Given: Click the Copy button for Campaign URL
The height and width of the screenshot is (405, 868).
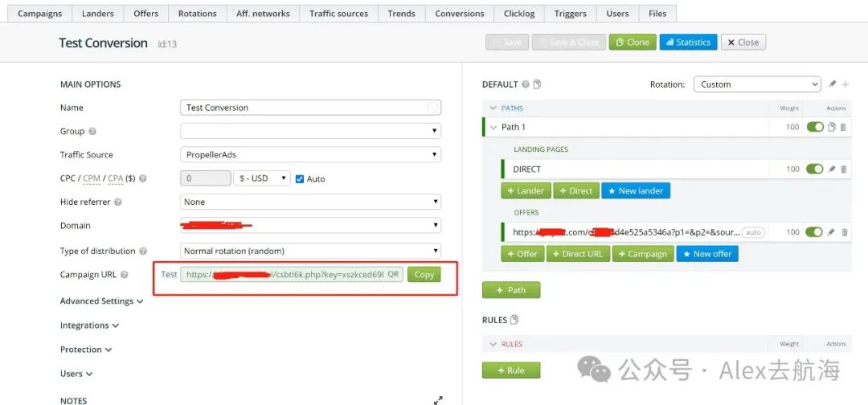Looking at the screenshot, I should point(424,275).
